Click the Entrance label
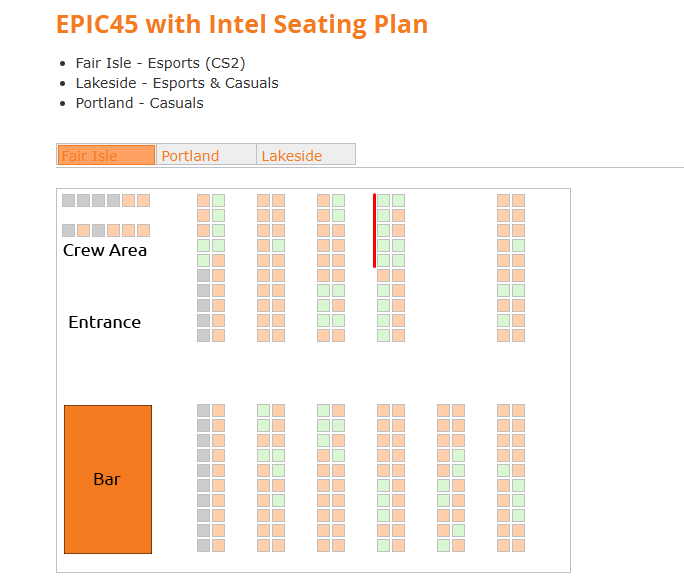The image size is (684, 585). 105,322
